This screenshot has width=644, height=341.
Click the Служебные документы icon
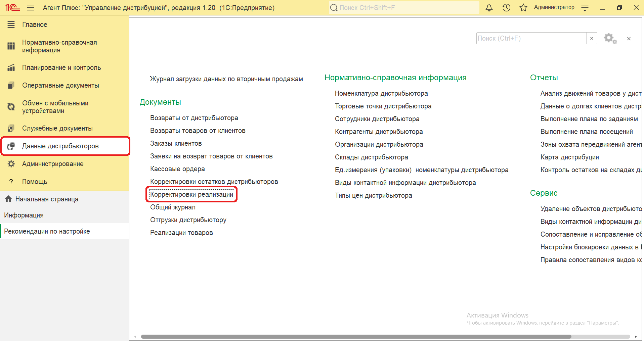click(11, 128)
